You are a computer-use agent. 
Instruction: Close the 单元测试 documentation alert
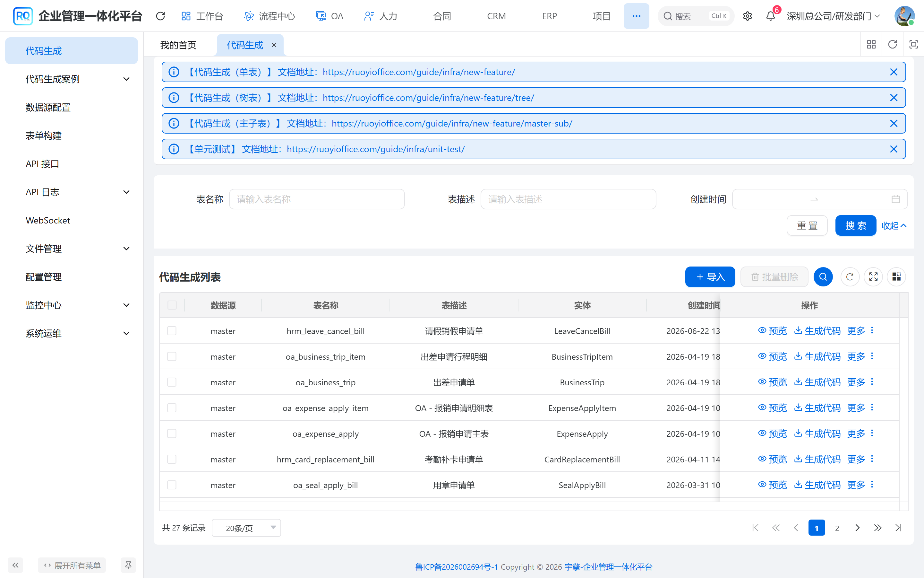point(894,149)
